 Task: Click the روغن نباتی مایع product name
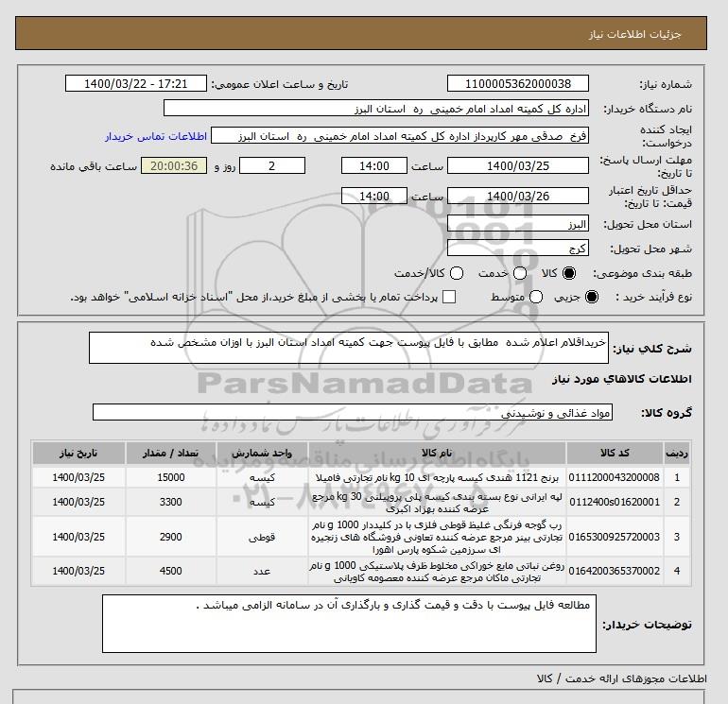437,572
